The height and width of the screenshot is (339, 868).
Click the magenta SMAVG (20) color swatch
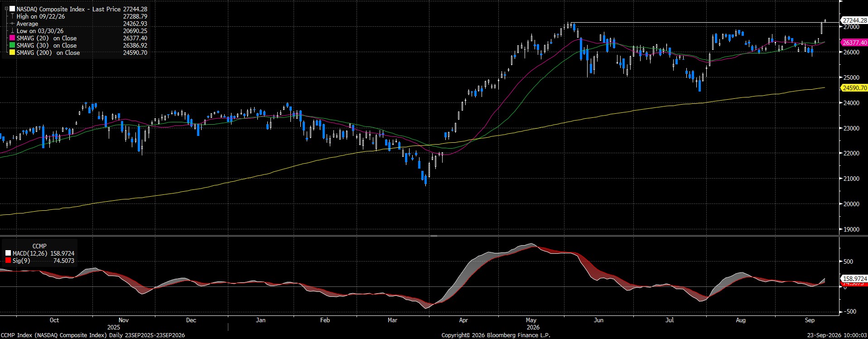pos(12,38)
